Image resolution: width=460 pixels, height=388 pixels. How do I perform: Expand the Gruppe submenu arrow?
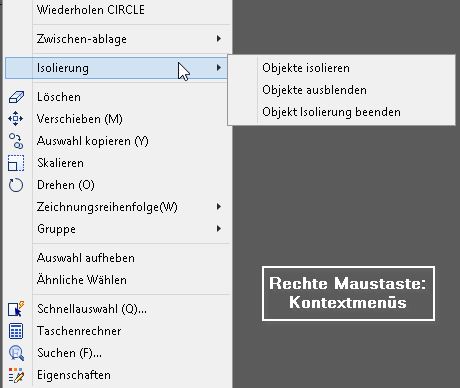pyautogui.click(x=219, y=229)
